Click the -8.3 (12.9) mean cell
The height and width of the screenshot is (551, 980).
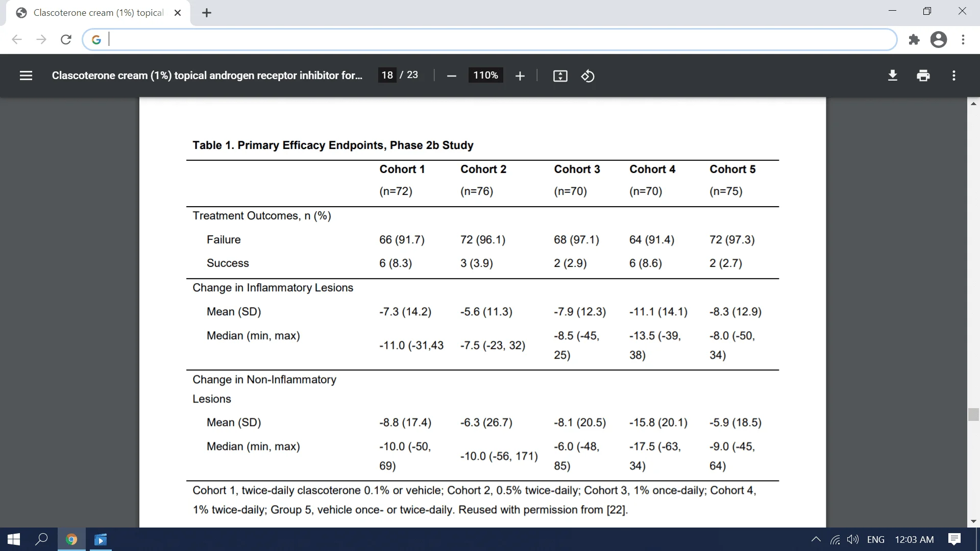pos(736,311)
